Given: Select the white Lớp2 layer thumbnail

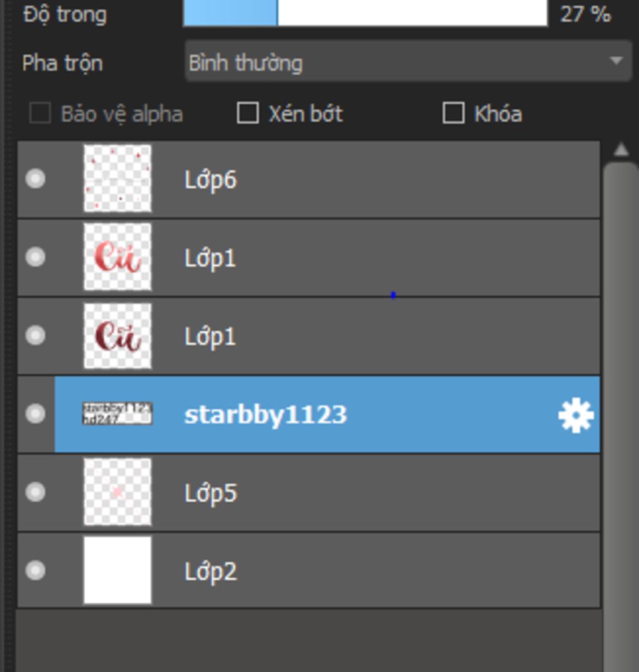Looking at the screenshot, I should (117, 570).
